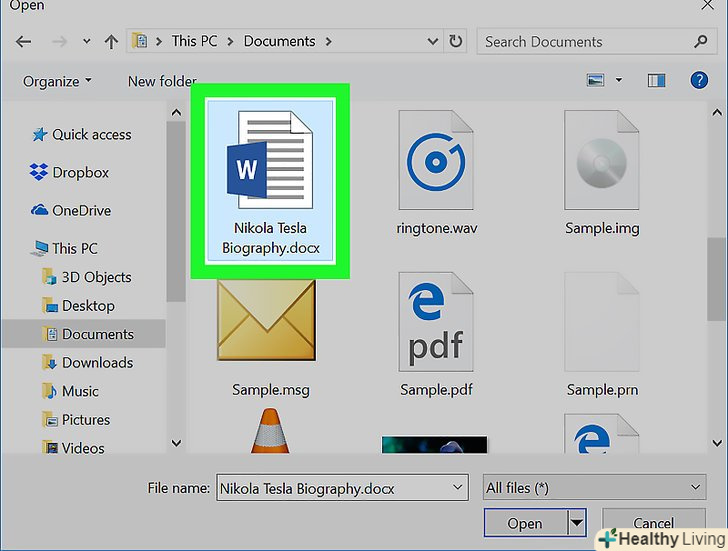This screenshot has width=728, height=551.
Task: Select Documents in the sidebar
Action: click(83, 334)
